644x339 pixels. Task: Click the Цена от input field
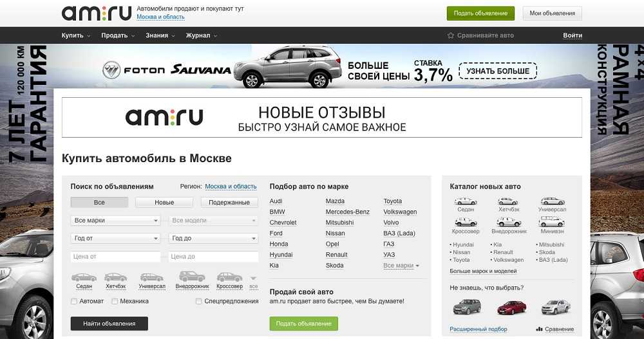coord(115,257)
